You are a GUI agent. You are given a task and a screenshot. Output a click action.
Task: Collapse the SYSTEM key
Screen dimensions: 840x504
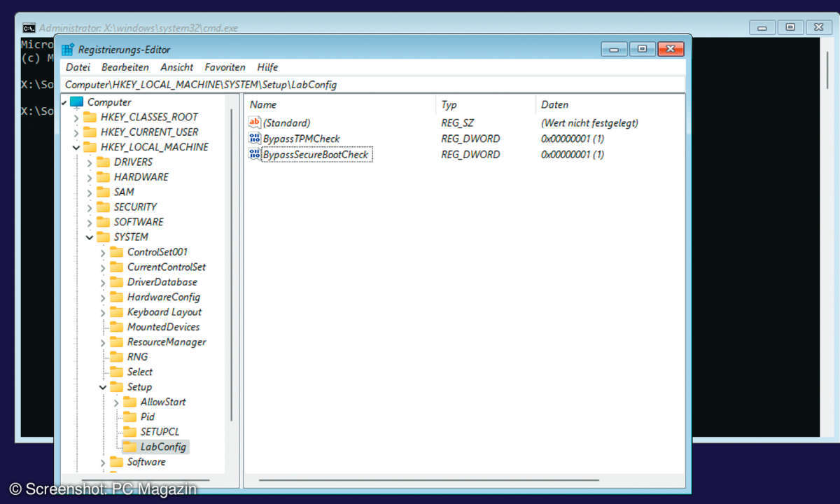point(90,237)
